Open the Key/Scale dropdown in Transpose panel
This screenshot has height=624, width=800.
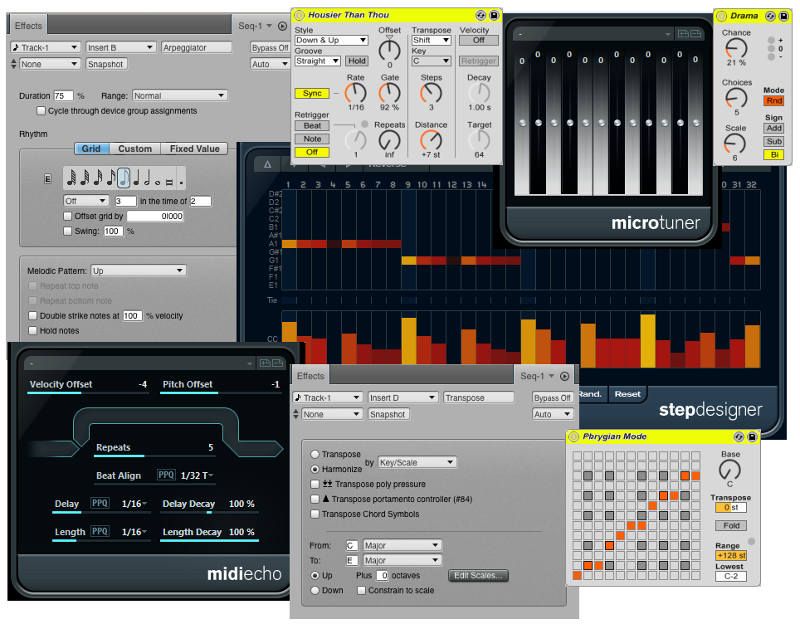tap(416, 462)
